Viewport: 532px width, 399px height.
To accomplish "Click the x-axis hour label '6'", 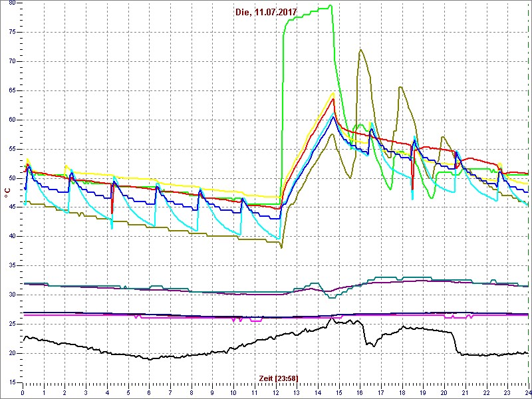I will [x=149, y=392].
